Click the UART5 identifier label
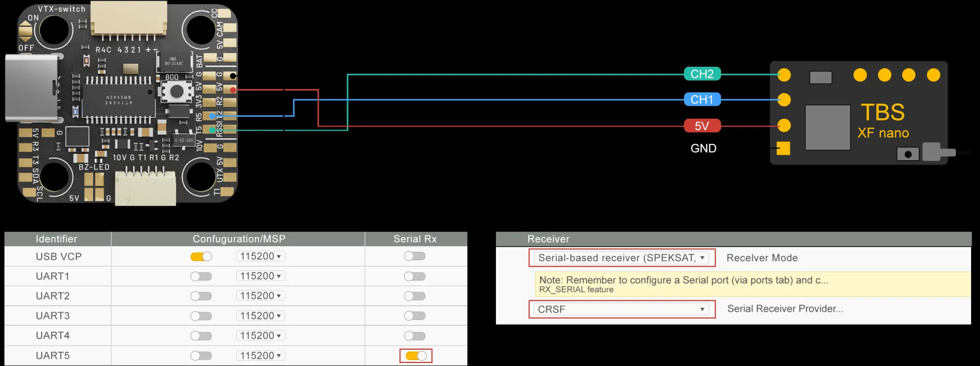The height and width of the screenshot is (366, 980). point(52,356)
